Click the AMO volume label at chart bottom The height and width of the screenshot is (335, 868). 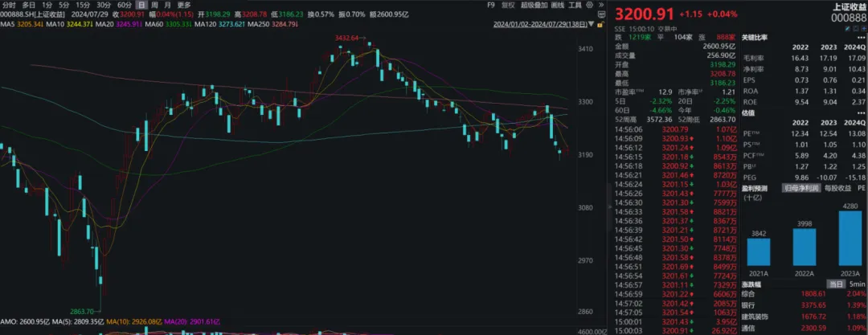point(27,321)
